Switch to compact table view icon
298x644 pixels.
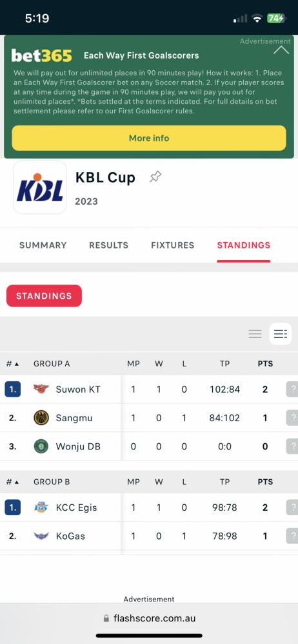click(x=255, y=334)
